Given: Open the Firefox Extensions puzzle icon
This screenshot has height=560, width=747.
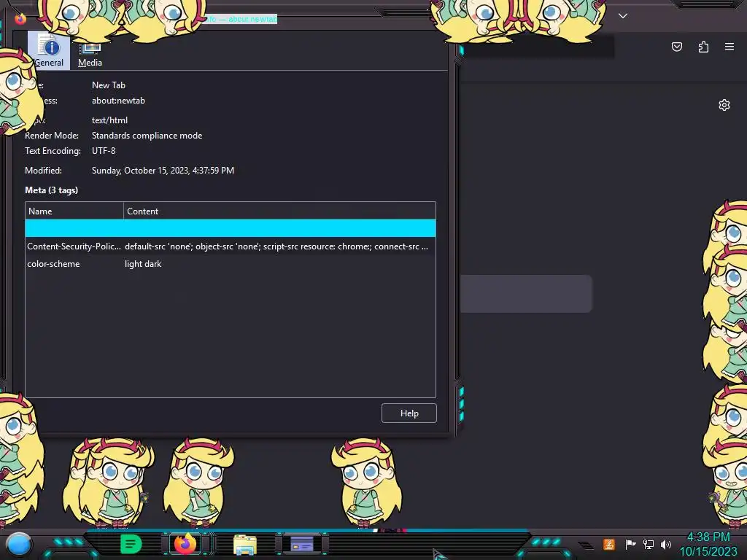Looking at the screenshot, I should [x=703, y=47].
